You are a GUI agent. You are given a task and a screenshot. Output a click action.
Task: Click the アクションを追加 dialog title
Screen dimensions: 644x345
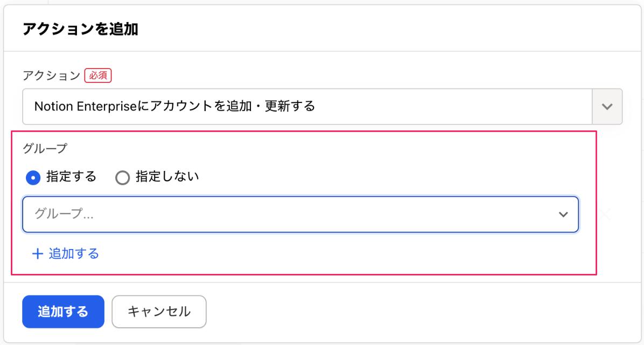(80, 29)
